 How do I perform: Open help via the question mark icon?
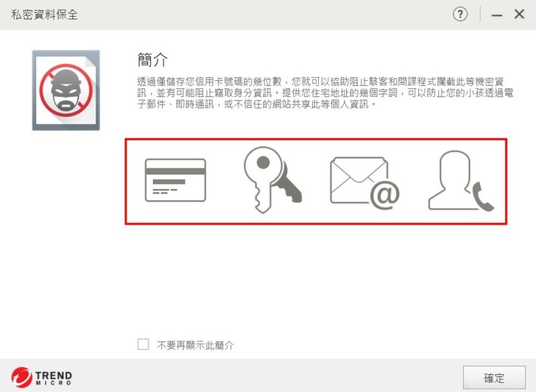(x=460, y=15)
